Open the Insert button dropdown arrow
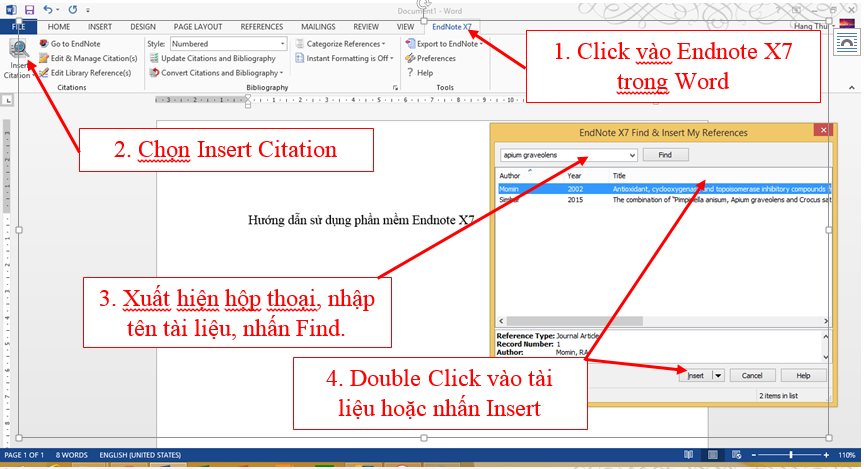The width and height of the screenshot is (864, 469). coord(718,376)
